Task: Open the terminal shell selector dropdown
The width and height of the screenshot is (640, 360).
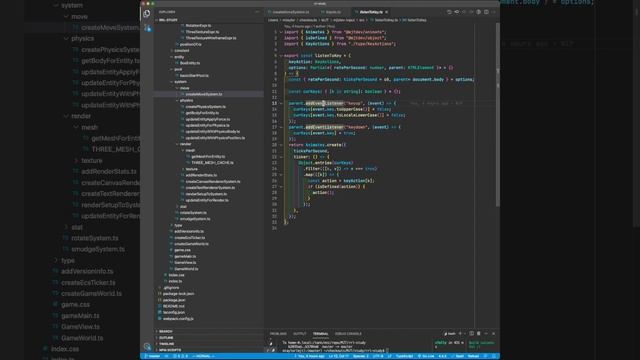Action: (x=450, y=333)
